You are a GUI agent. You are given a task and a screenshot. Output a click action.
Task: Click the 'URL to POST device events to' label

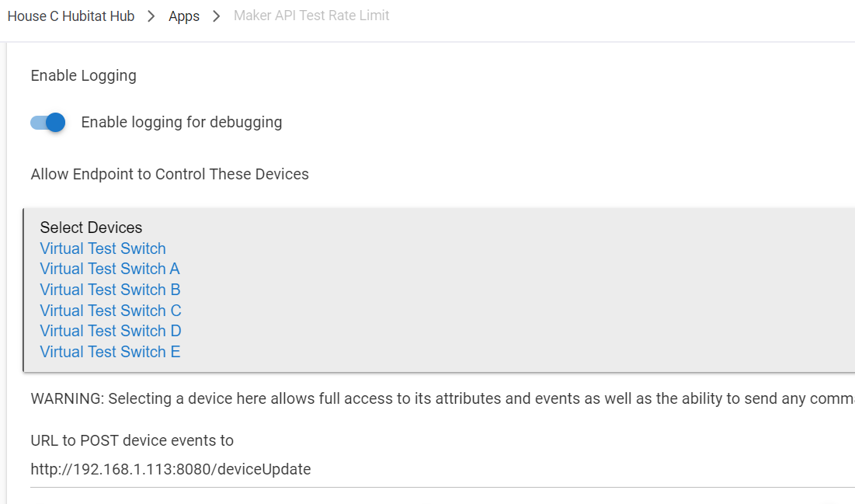[132, 440]
